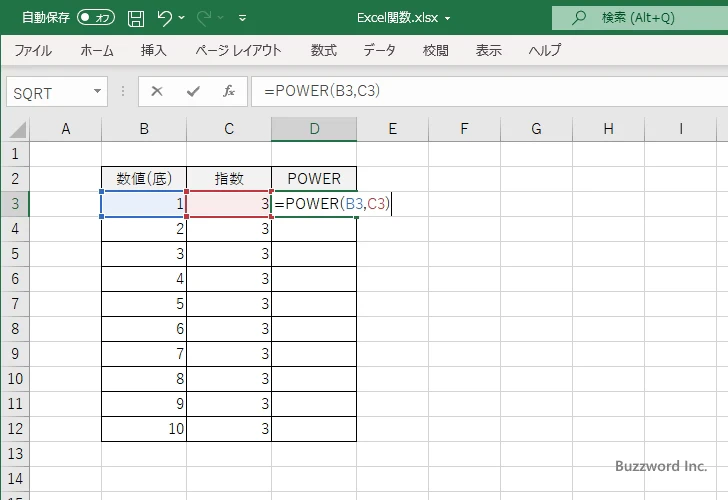Click the Save icon in title bar

[x=136, y=18]
